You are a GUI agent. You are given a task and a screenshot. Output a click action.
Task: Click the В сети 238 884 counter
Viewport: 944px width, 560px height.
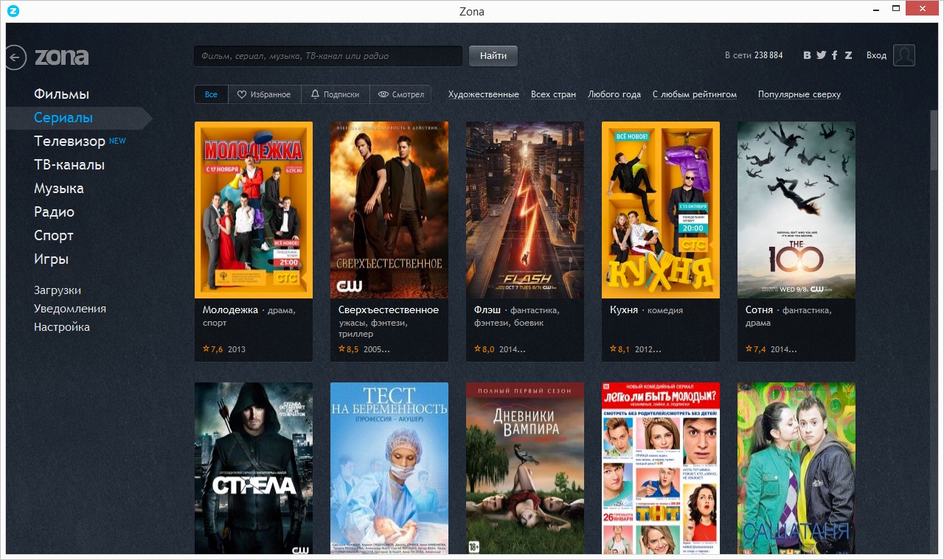pyautogui.click(x=754, y=55)
